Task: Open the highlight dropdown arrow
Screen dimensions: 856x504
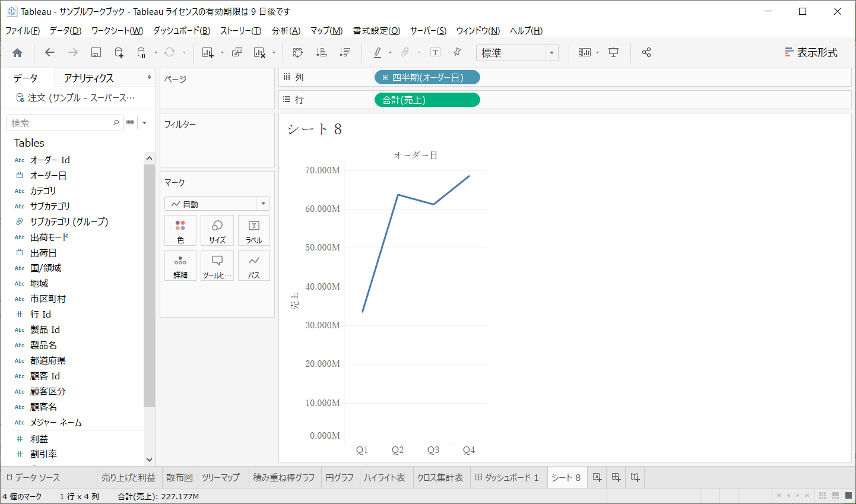Action: click(390, 53)
